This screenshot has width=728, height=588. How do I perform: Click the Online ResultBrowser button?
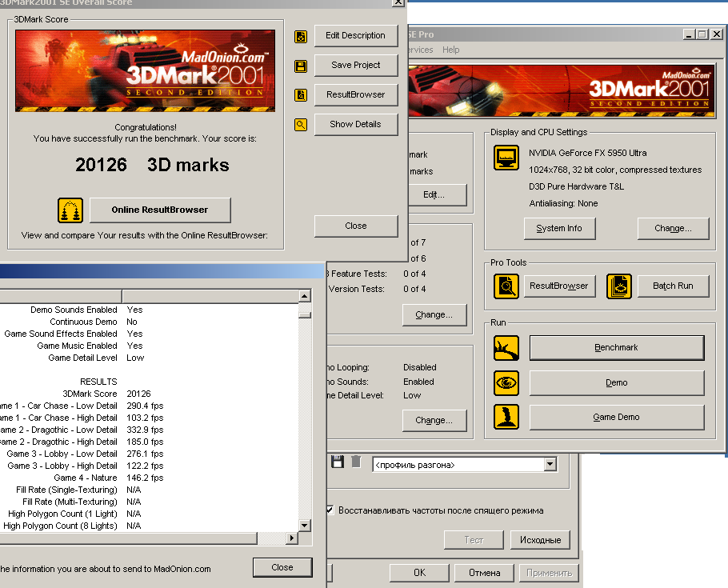click(x=160, y=210)
